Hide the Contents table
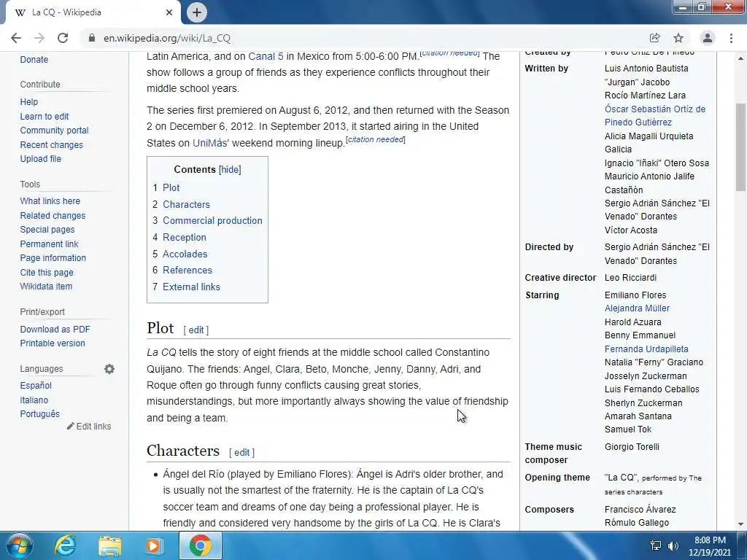Screen dimensions: 747x560 [x=230, y=169]
